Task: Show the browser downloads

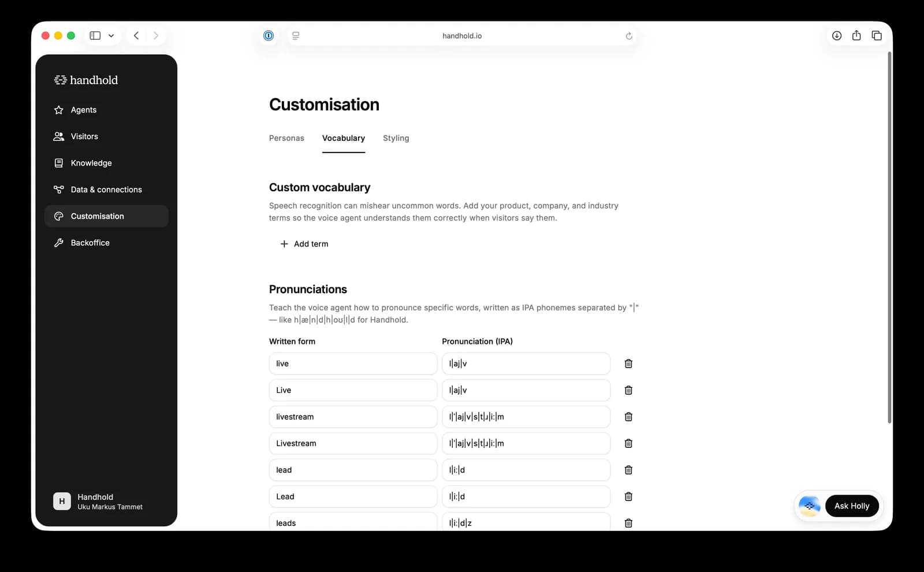Action: point(837,36)
